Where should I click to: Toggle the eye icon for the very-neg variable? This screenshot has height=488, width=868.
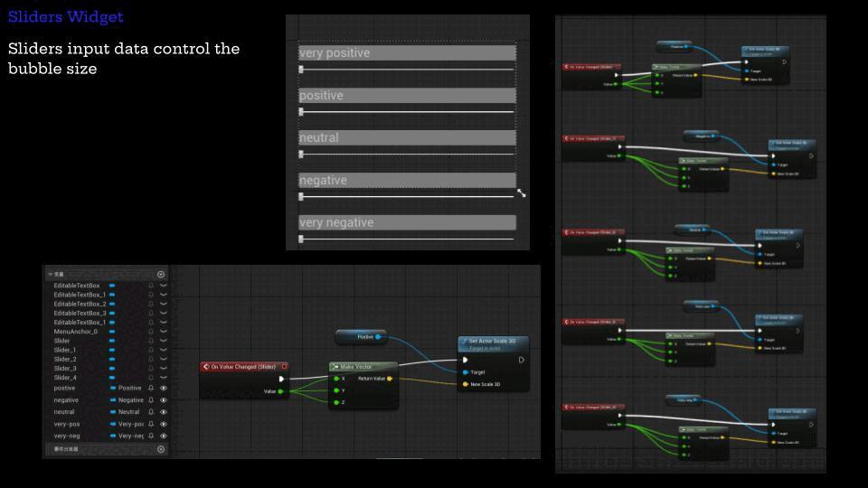(164, 436)
